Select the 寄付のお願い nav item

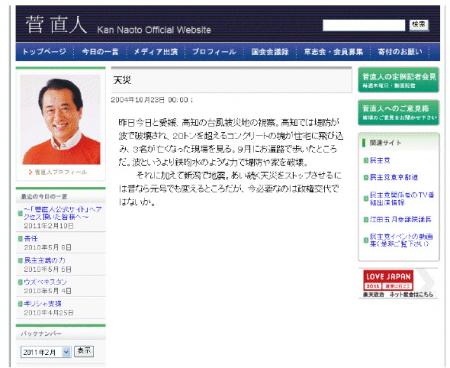[x=400, y=52]
